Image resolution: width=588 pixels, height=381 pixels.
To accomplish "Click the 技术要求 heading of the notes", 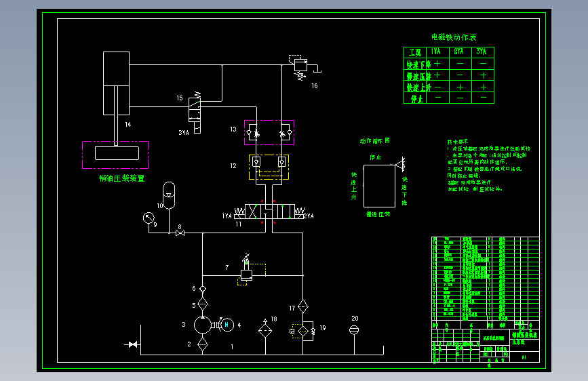I will pos(458,142).
